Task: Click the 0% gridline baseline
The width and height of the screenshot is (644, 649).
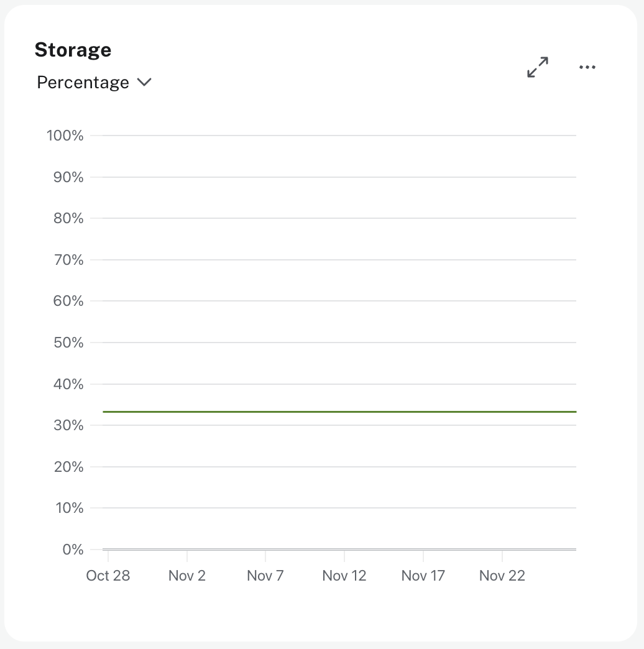Action: 339,550
